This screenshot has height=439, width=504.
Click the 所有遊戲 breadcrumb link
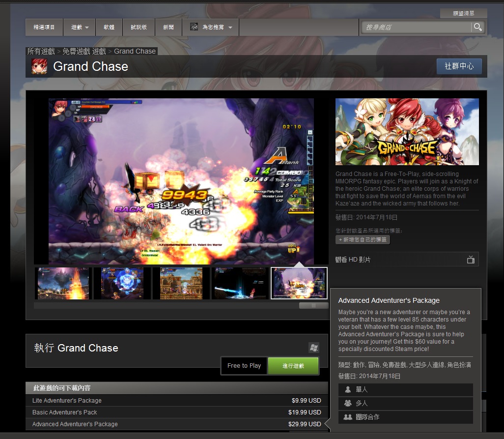(41, 51)
